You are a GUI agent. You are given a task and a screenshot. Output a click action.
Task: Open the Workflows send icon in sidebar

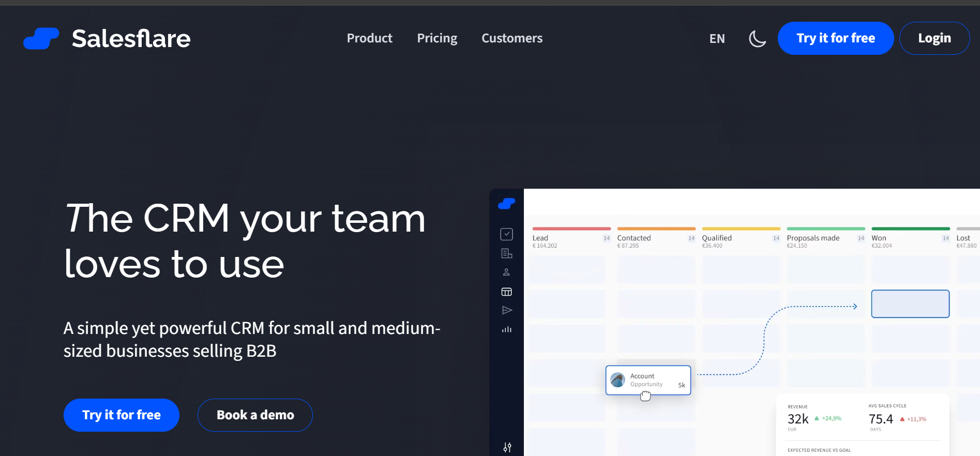pos(507,310)
